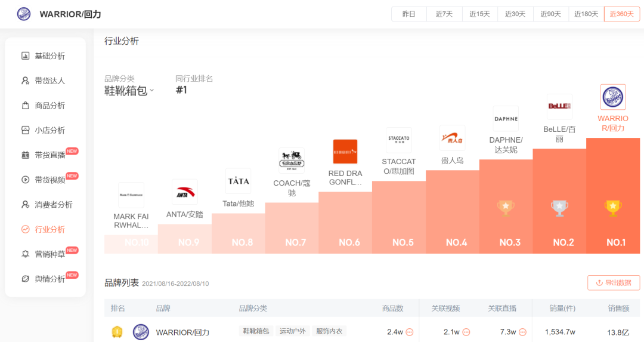Viewport: 644px width, 342px height.
Task: Click the 带货视频 play icon
Action: (x=26, y=180)
